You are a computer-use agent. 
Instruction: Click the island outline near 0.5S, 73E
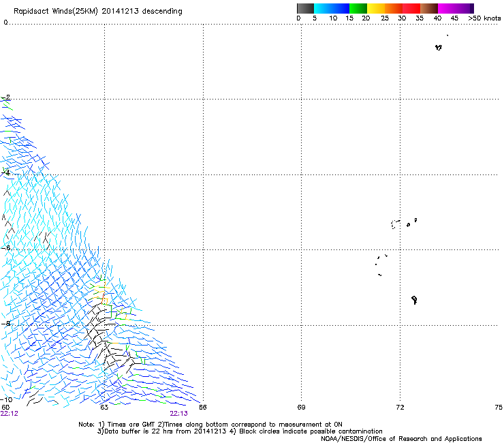(439, 48)
